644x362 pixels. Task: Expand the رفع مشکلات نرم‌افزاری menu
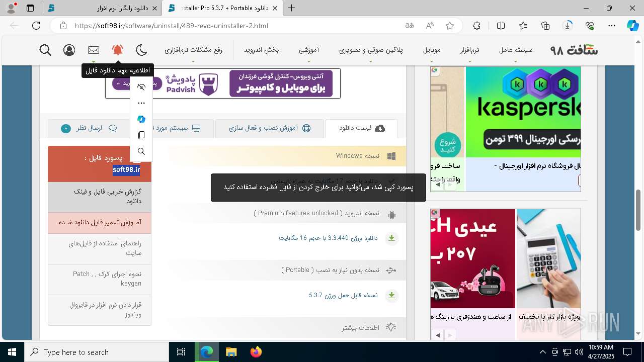coord(193,50)
